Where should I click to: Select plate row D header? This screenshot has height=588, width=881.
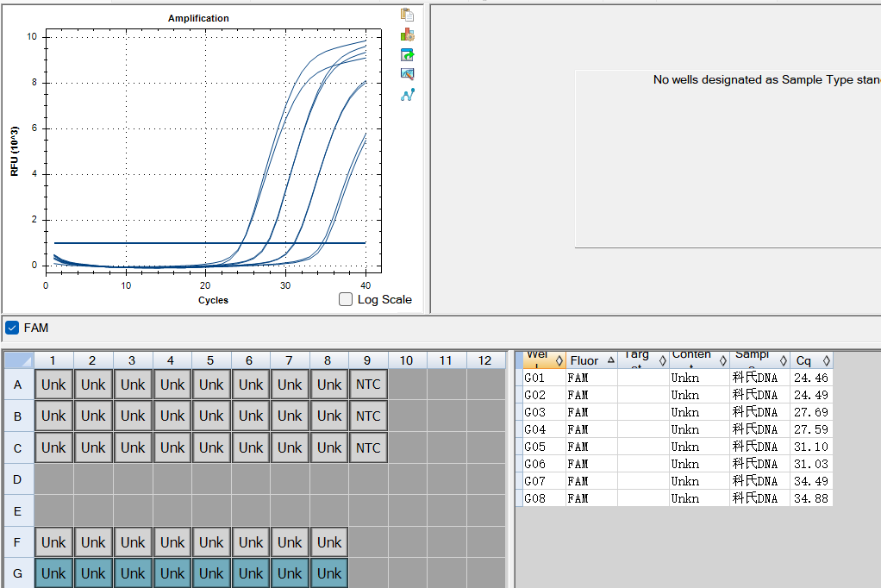point(19,479)
